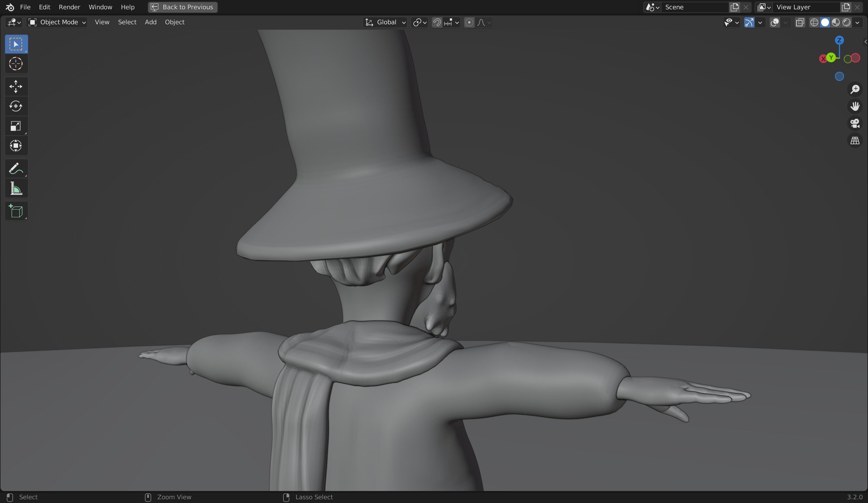Toggle snapping magnet on
This screenshot has height=503, width=868.
(x=437, y=22)
